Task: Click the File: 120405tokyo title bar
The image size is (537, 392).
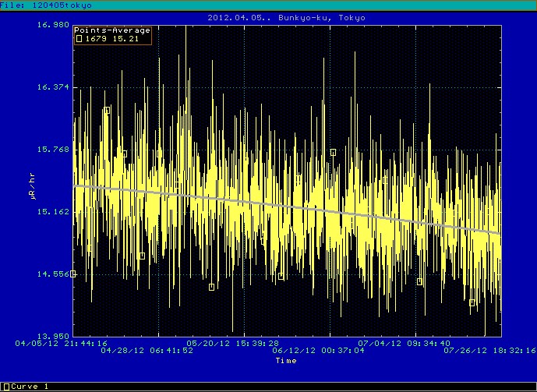Action: point(46,5)
